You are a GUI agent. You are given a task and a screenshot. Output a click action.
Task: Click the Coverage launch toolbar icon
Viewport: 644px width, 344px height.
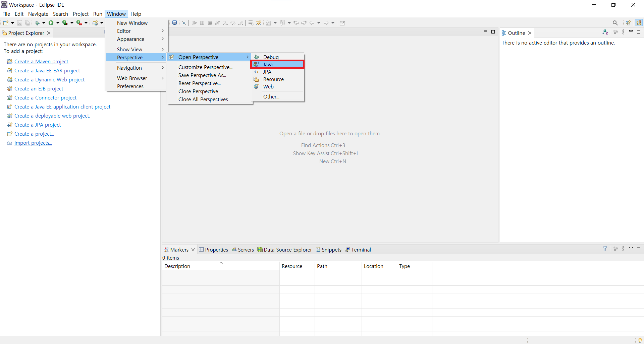coord(65,23)
